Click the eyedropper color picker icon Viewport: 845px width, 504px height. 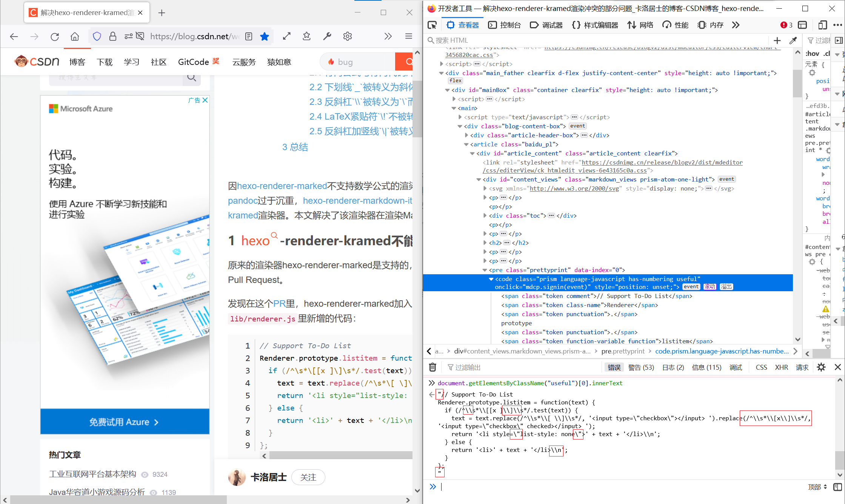tap(793, 40)
